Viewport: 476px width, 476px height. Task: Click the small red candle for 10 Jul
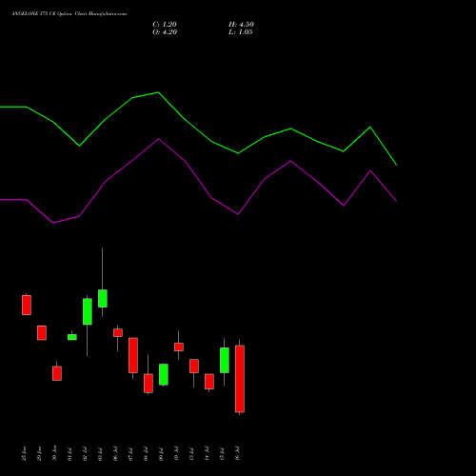point(179,347)
